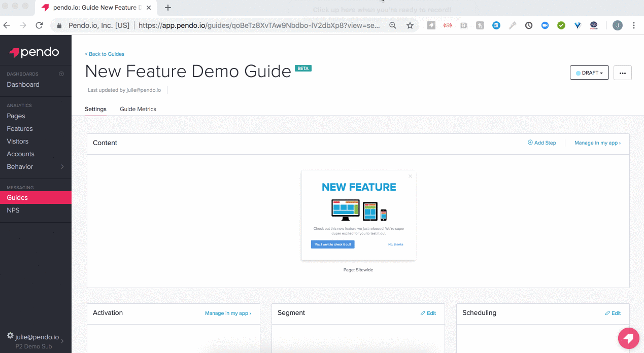644x353 pixels.
Task: Reload the page with the refresh icon
Action: (x=39, y=25)
